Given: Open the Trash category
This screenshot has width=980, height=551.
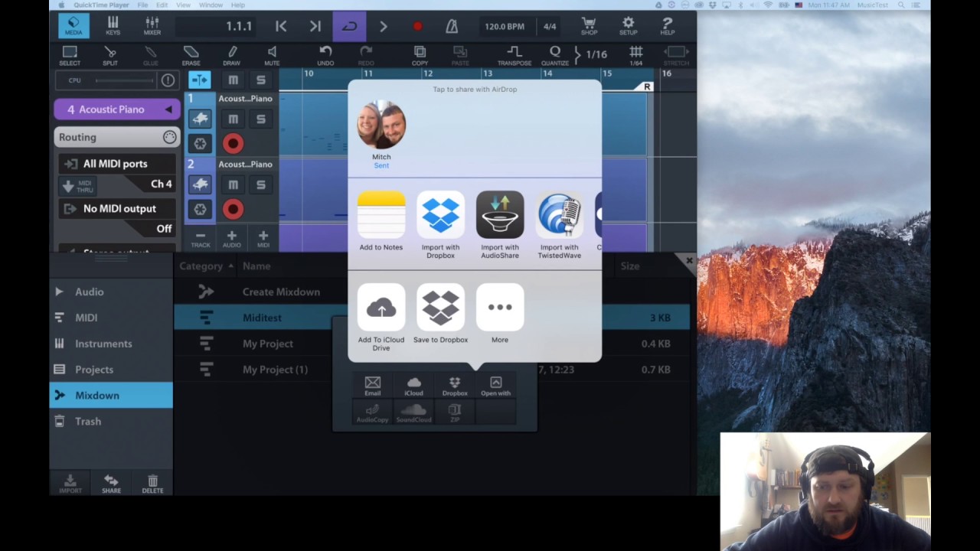Looking at the screenshot, I should coord(111,421).
